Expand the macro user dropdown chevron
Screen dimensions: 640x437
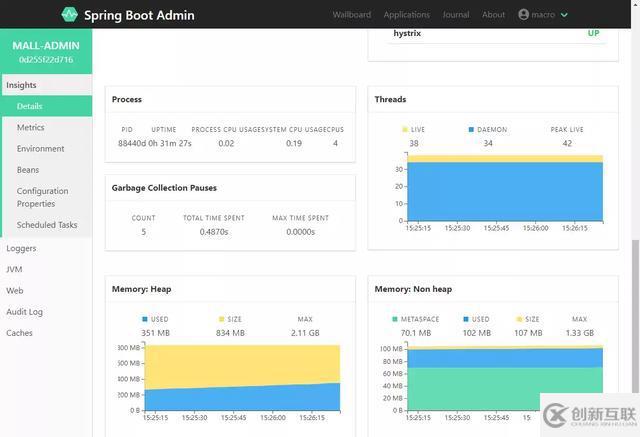(x=565, y=15)
